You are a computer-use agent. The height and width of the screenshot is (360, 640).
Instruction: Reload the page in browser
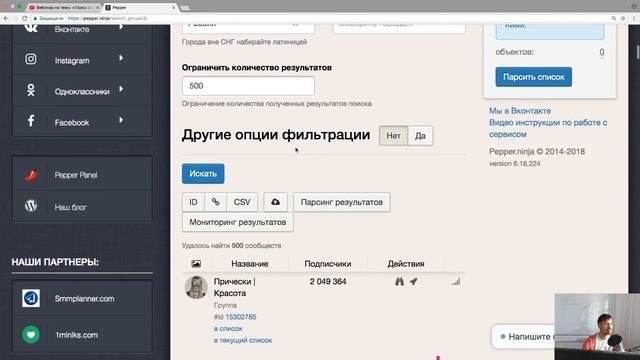point(24,18)
